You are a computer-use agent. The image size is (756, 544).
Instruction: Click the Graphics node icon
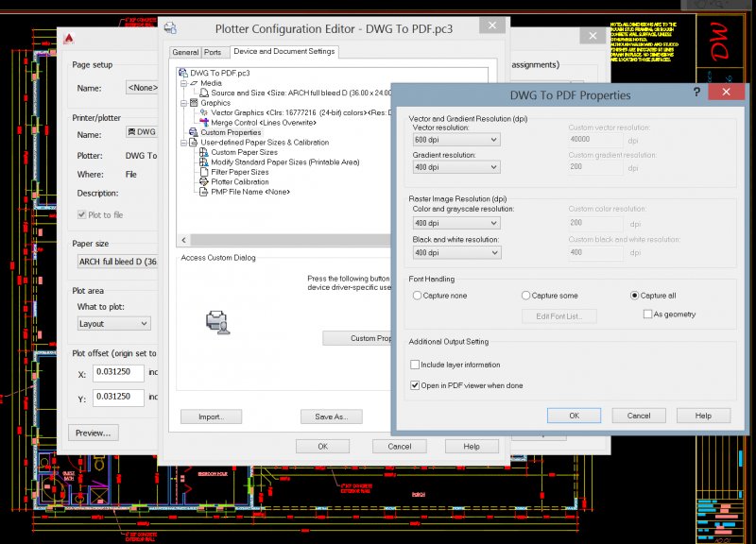(x=194, y=103)
